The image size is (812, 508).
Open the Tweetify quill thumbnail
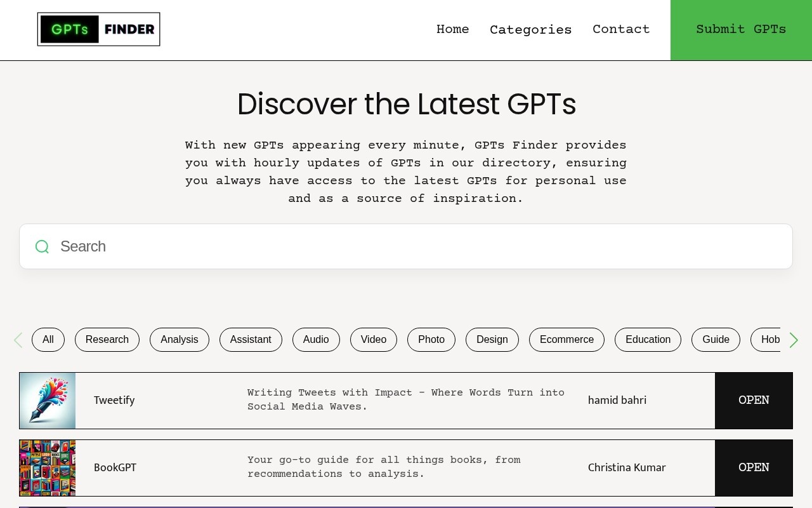click(x=48, y=401)
